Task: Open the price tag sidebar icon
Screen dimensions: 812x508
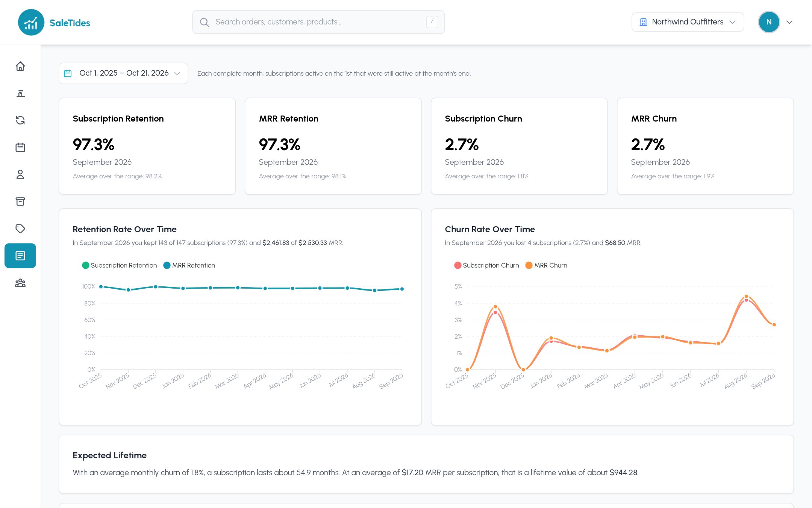Action: tap(20, 229)
